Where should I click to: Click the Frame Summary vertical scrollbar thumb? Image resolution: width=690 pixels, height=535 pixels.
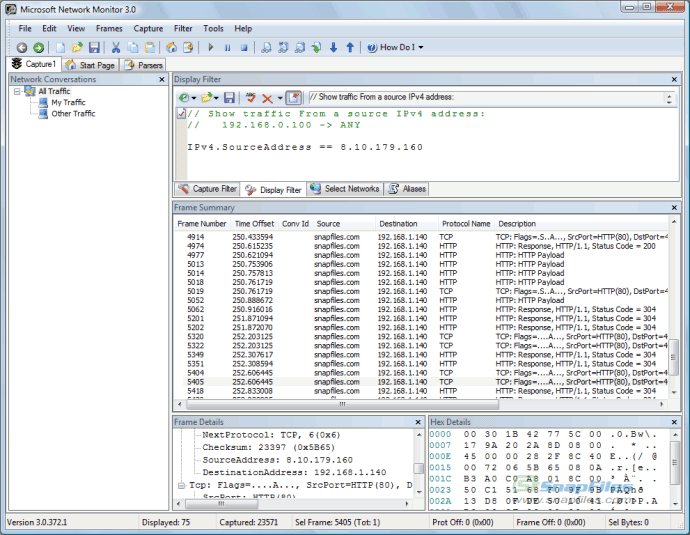673,358
